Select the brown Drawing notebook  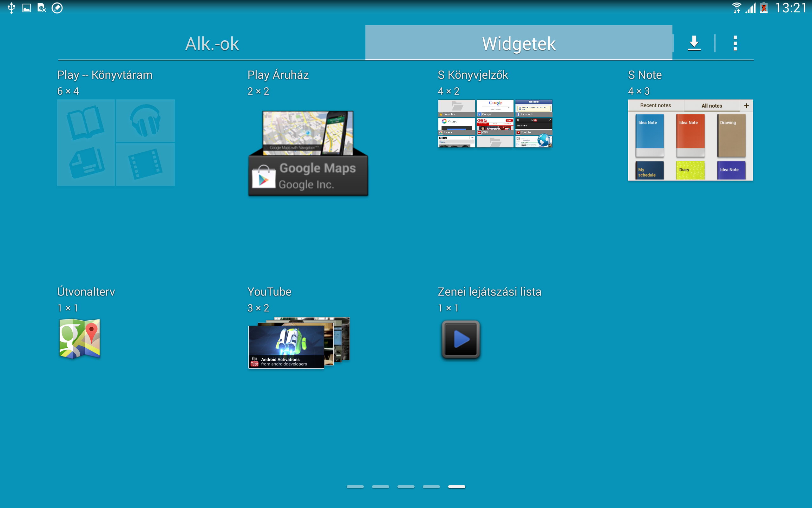coord(731,135)
